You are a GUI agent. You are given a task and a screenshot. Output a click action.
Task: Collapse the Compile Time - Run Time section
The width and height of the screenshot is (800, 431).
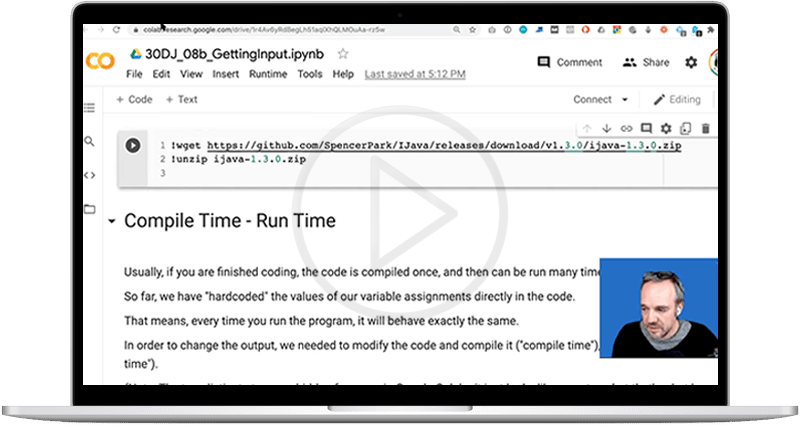tap(112, 221)
